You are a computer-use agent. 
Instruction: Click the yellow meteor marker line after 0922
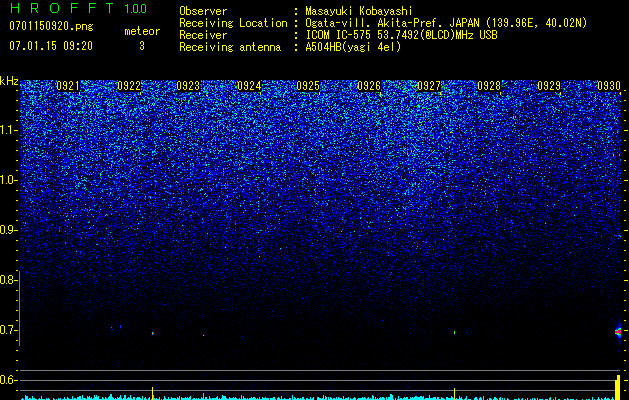pyautogui.click(x=152, y=393)
